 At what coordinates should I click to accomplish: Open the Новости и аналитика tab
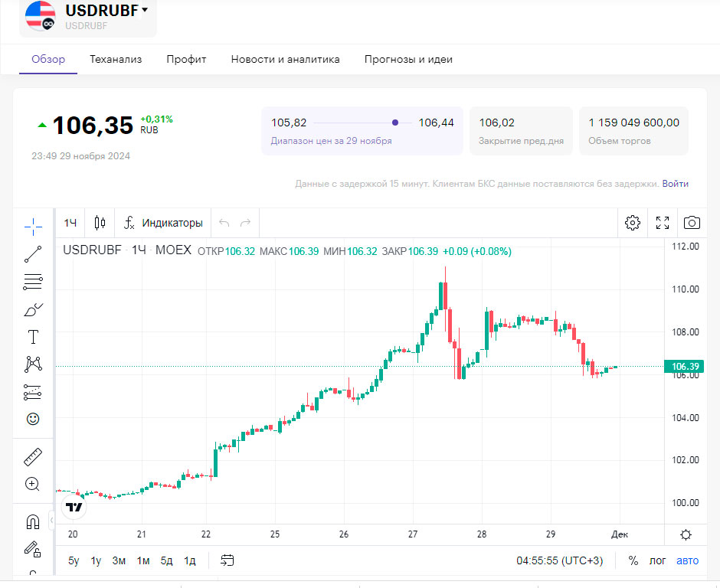point(285,59)
